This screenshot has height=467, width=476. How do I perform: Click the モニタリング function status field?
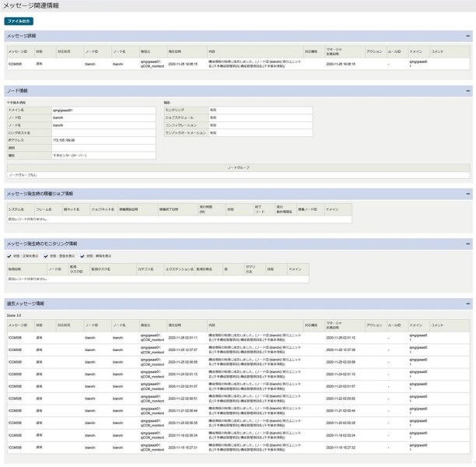[261, 110]
